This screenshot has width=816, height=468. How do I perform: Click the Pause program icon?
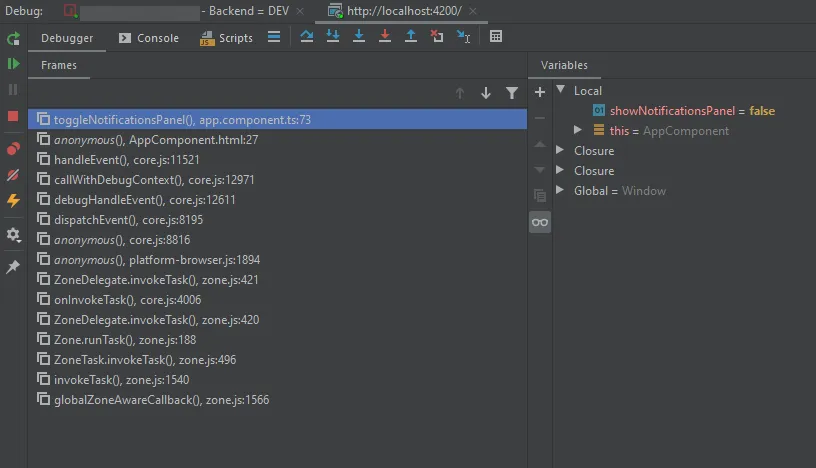(13, 90)
